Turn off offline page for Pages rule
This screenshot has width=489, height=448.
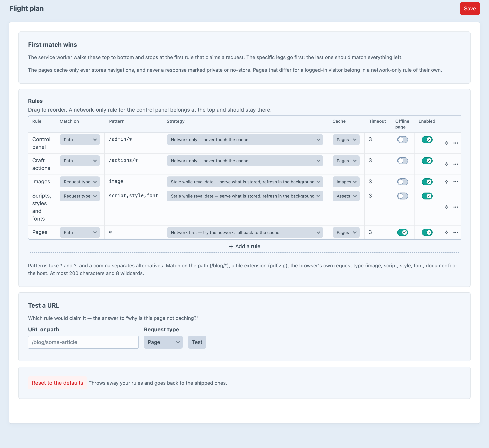[x=402, y=232]
